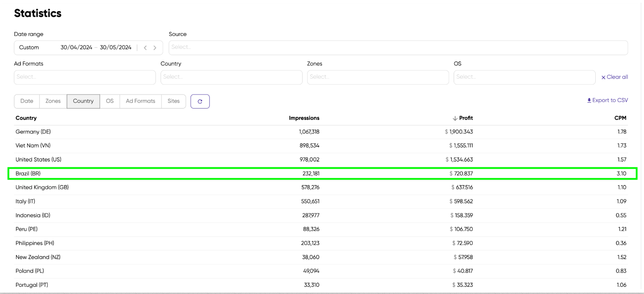
Task: Click Clear all filters
Action: 615,77
